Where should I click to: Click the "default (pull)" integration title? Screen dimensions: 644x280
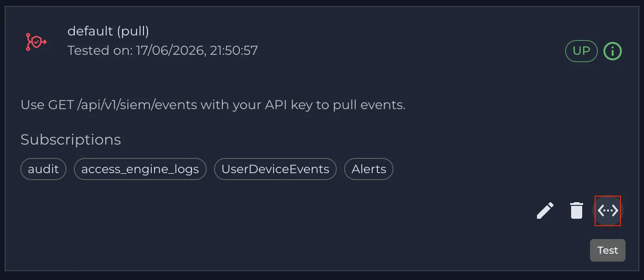click(x=108, y=31)
